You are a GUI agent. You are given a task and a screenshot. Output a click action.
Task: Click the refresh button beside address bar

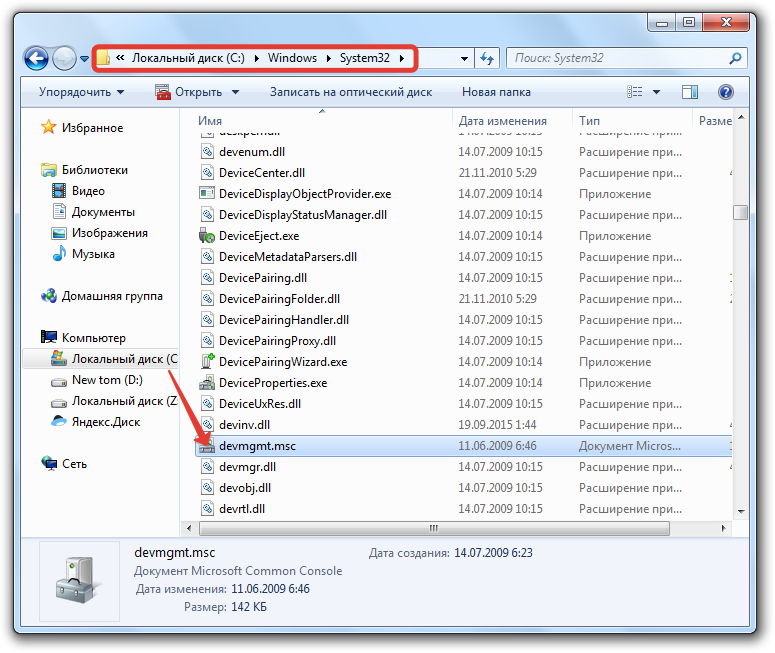coord(488,58)
